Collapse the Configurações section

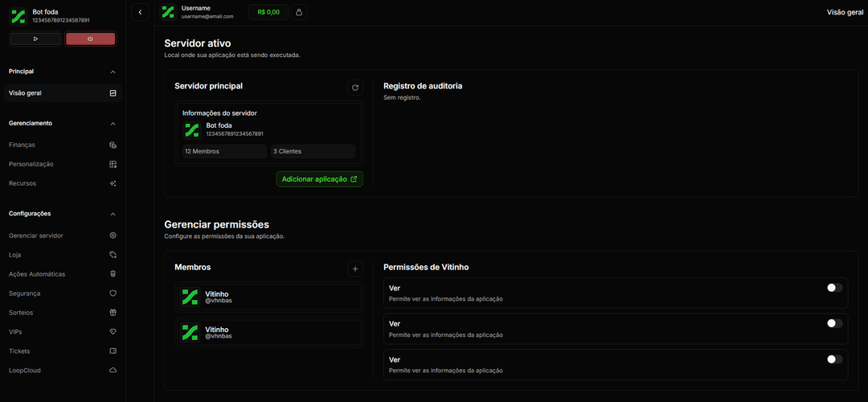(x=113, y=214)
